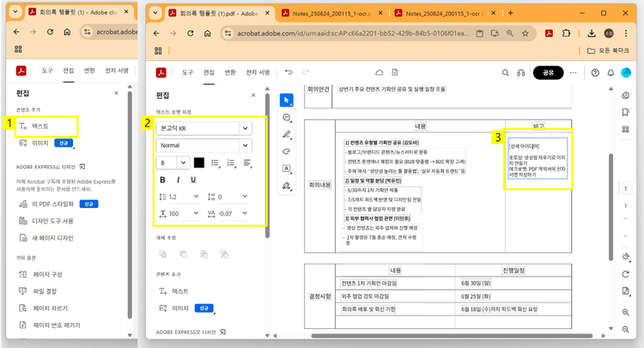Viewport: 644px width, 348px height.
Task: Open page thumbnails grid in right rail
Action: tap(625, 130)
